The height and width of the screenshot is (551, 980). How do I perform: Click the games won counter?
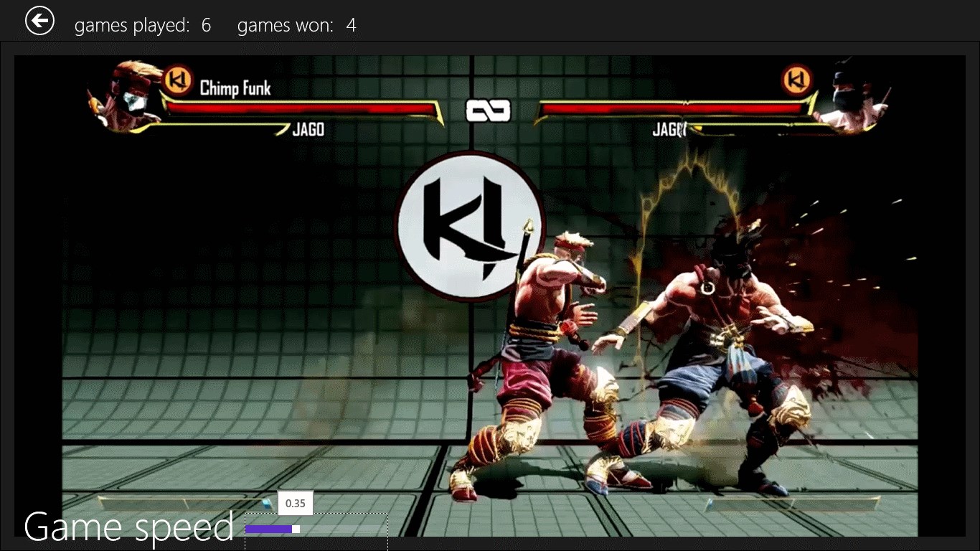point(296,26)
